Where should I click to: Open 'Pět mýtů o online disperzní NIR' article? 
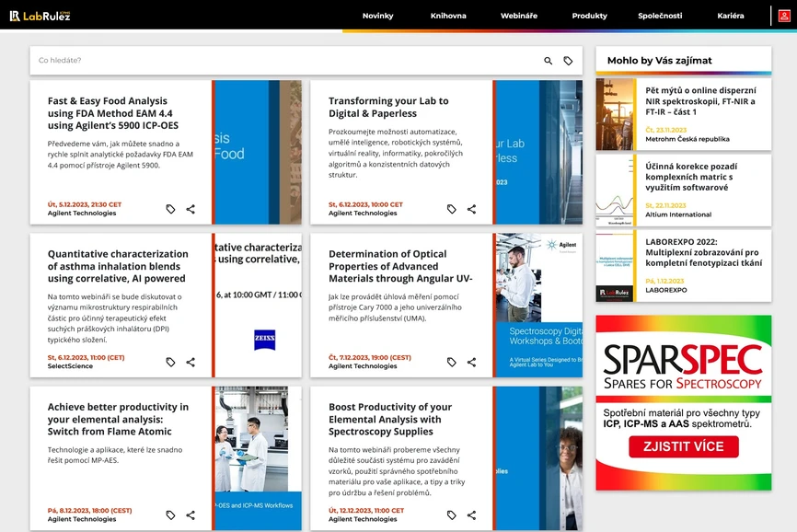point(700,101)
